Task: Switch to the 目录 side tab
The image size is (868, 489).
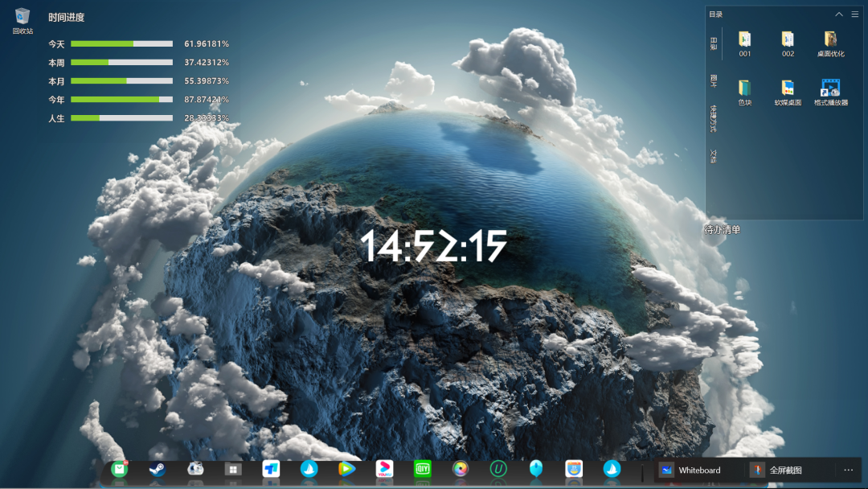Action: pos(714,43)
